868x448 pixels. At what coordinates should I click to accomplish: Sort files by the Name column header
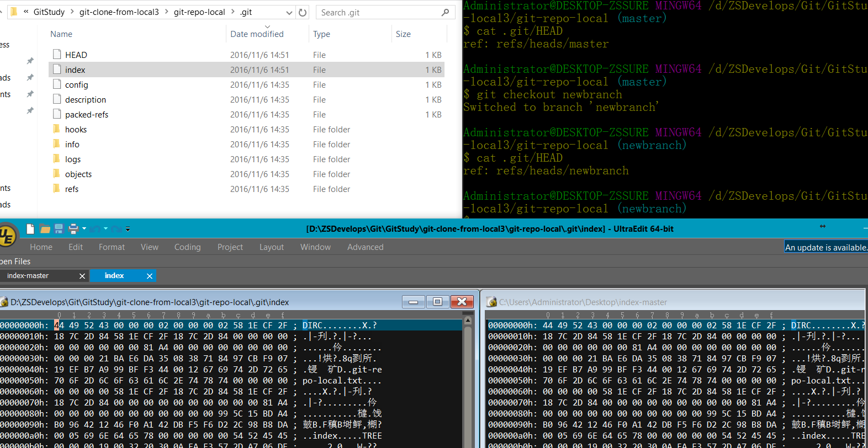point(61,34)
